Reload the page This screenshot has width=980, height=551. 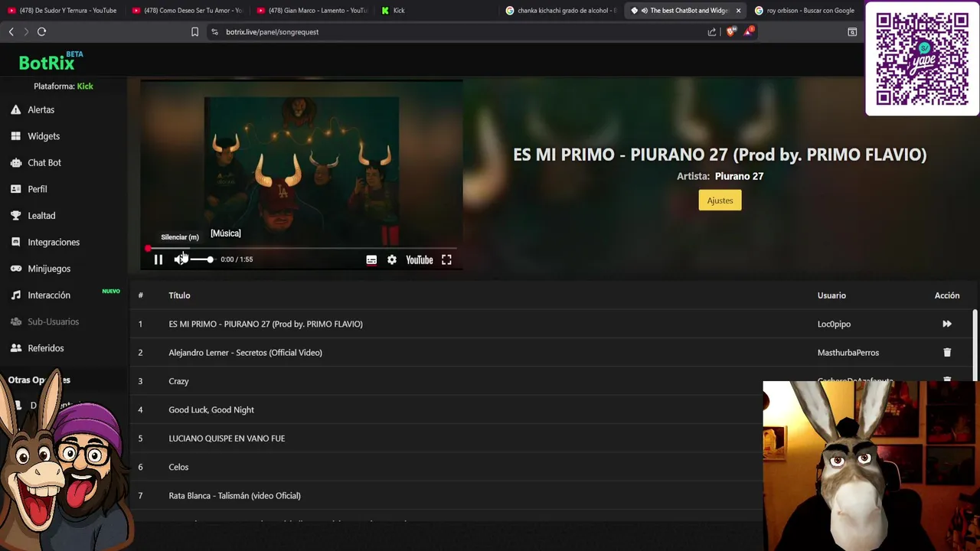point(41,31)
